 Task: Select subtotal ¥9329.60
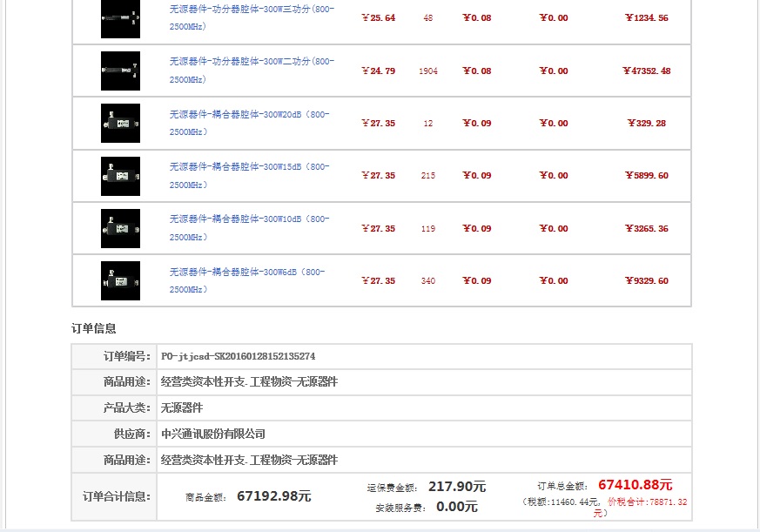pos(647,280)
